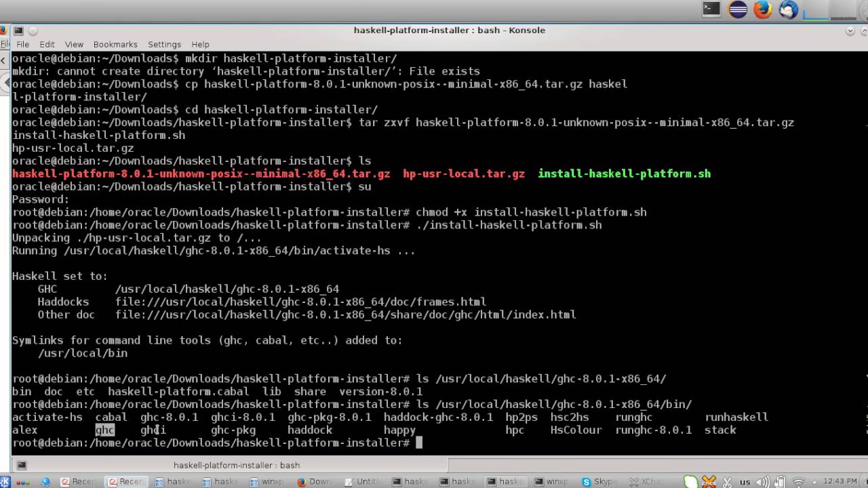868x488 pixels.
Task: Click the Other doc index.html file URL
Action: coord(345,314)
